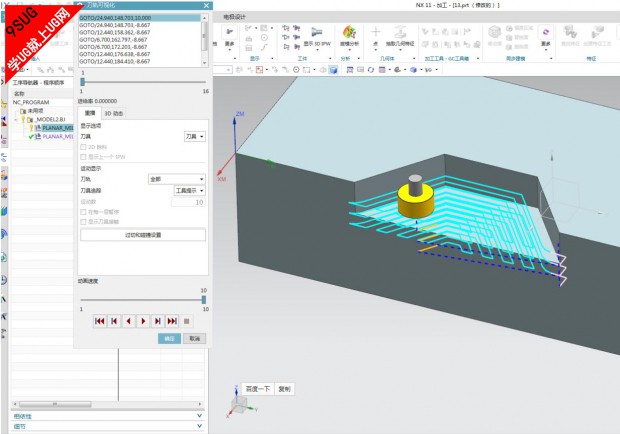Stop the tool path animation
This screenshot has height=434, width=620.
pyautogui.click(x=187, y=321)
